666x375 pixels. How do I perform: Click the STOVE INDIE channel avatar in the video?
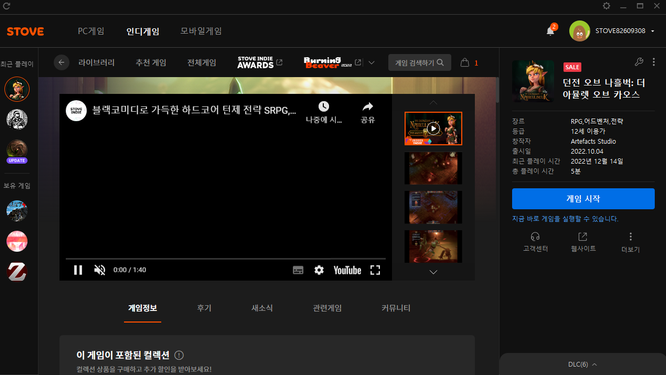[76, 110]
